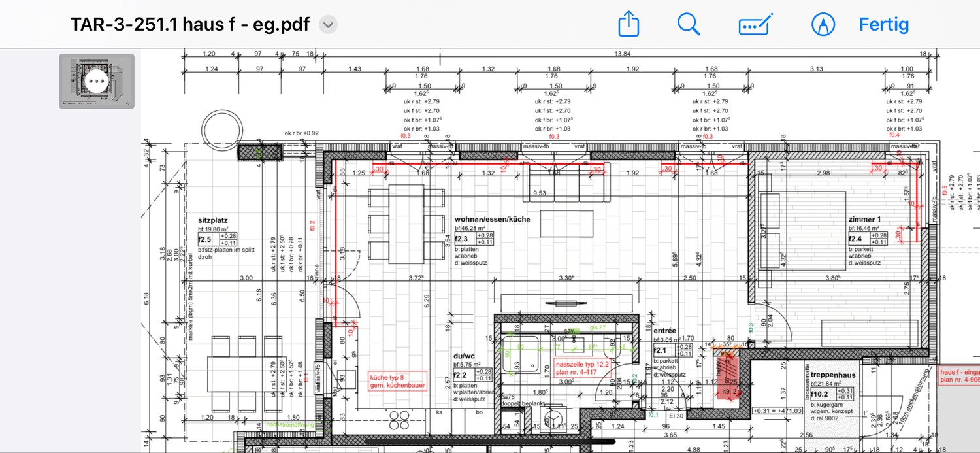This screenshot has height=453, width=980.
Task: Tap the entrée room label
Action: tap(664, 331)
